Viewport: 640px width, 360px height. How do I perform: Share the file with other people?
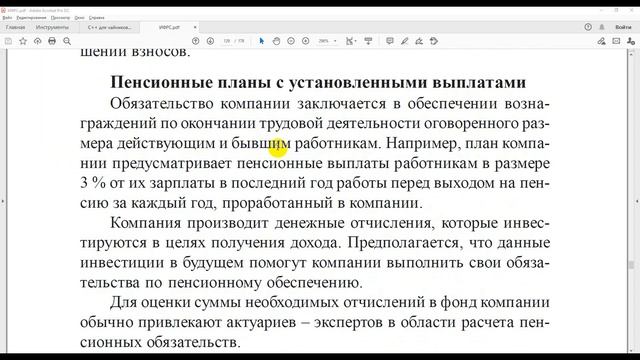[x=631, y=41]
